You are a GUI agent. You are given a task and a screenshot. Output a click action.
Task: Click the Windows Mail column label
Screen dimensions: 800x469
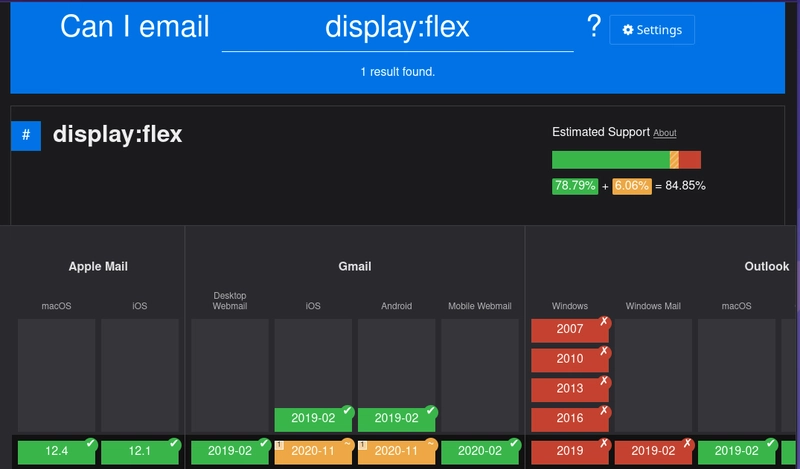653,306
